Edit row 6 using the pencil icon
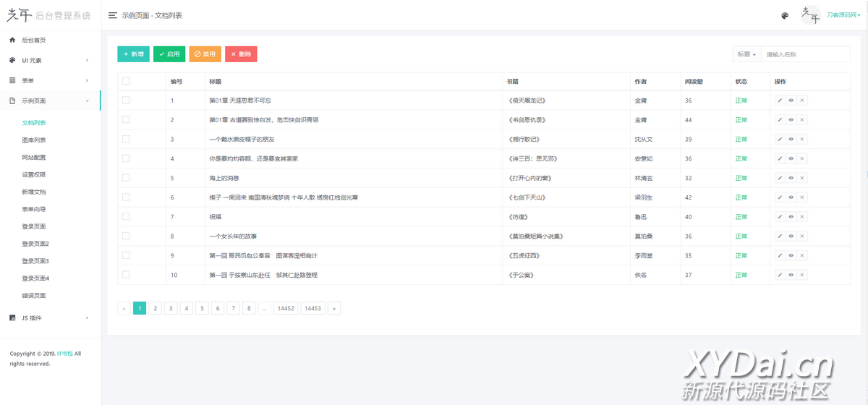 (780, 197)
